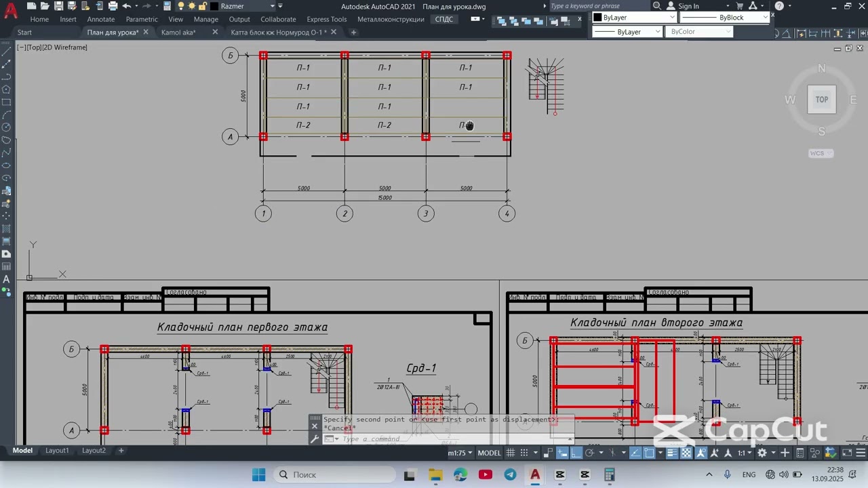Click the viewport label [Top]
The image size is (868, 488).
tap(34, 47)
